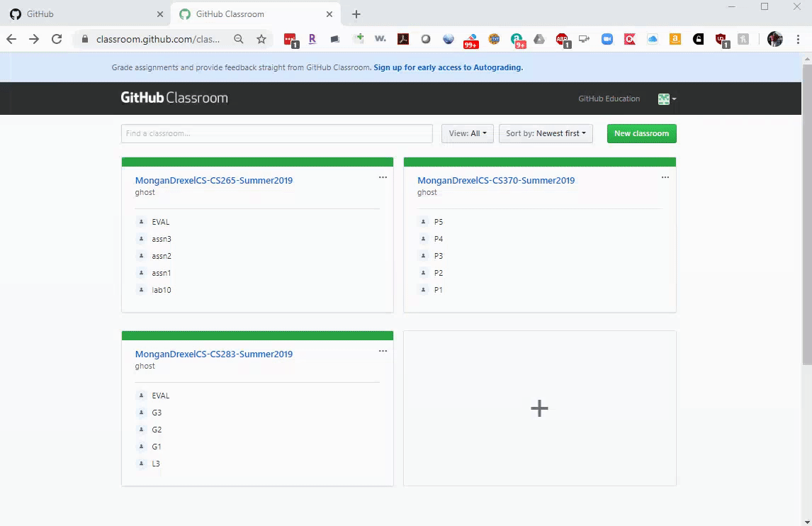Open the Chrome three-dot menu
Viewport: 812px width, 526px height.
[798, 39]
